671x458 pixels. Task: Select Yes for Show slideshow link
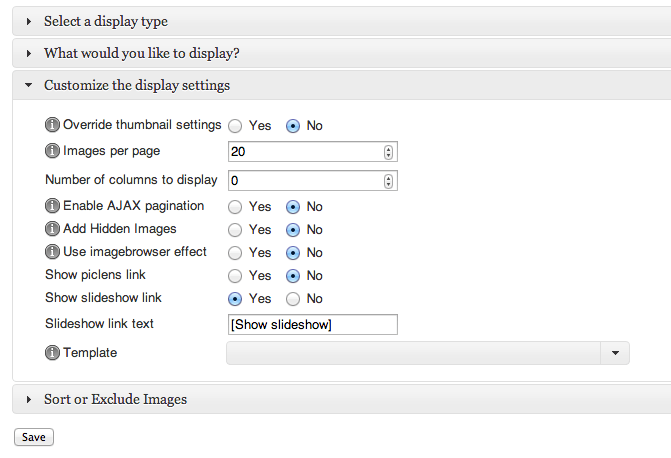(x=235, y=299)
